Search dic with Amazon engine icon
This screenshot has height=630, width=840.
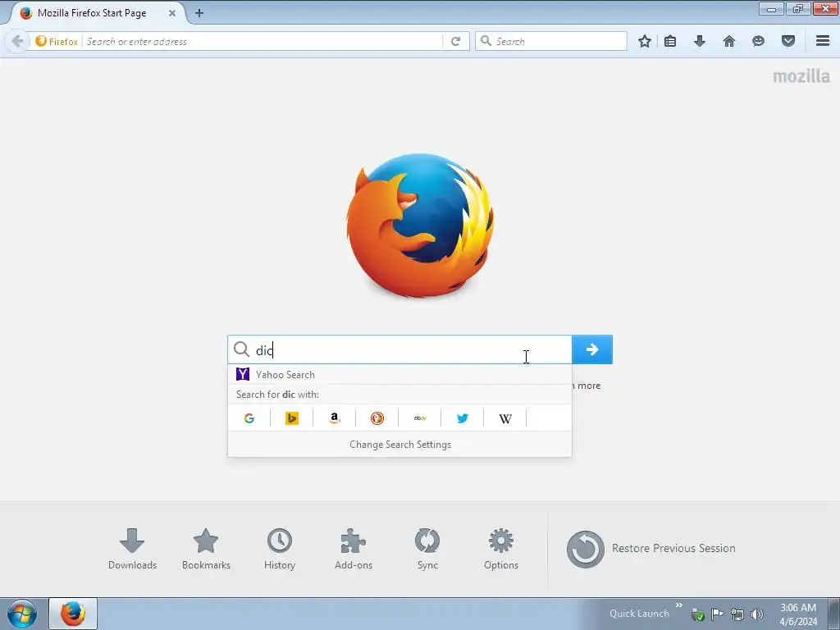[335, 418]
